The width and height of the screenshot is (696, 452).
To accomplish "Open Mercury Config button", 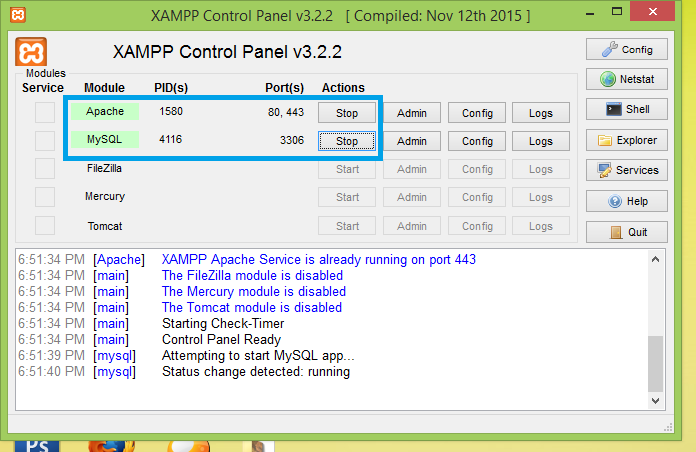I will tap(477, 197).
